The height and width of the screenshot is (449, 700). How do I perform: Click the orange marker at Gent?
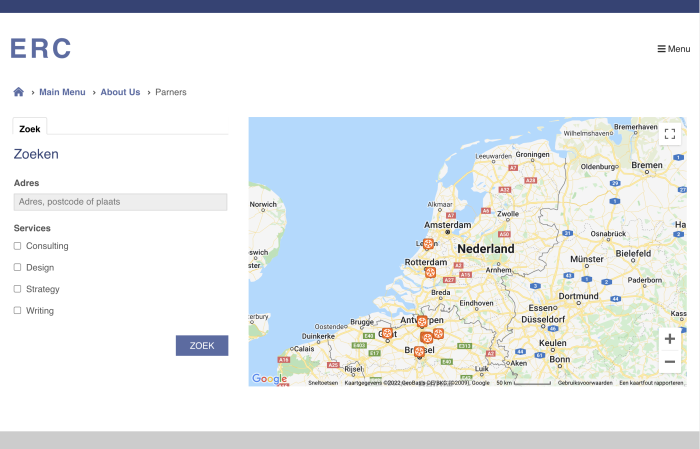click(387, 333)
